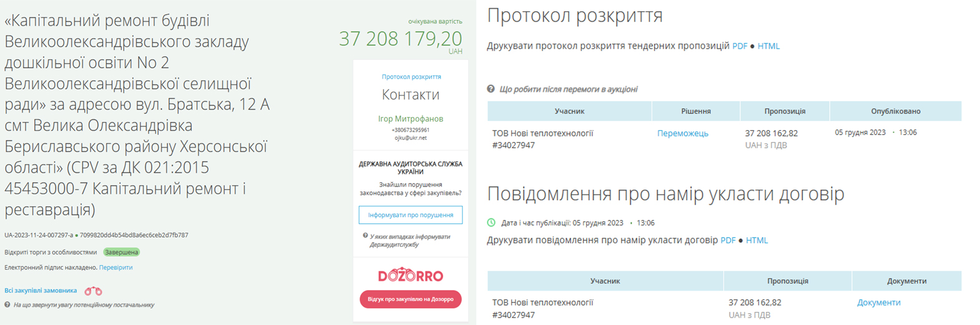
Task: Click the DOZORRO logo
Action: point(410,276)
